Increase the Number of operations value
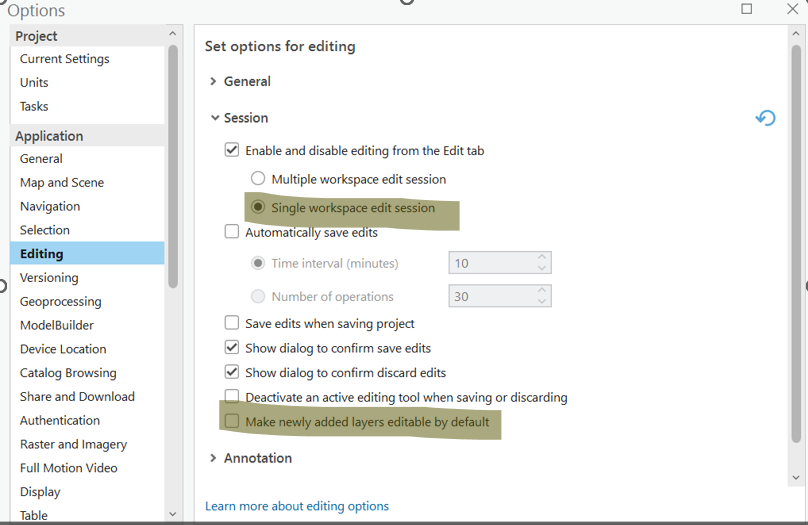 click(x=542, y=290)
